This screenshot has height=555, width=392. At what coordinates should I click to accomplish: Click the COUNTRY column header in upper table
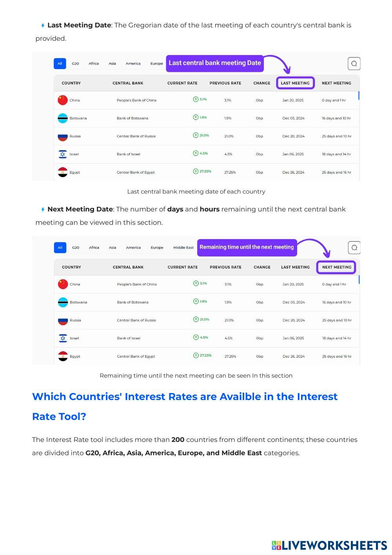pos(71,83)
